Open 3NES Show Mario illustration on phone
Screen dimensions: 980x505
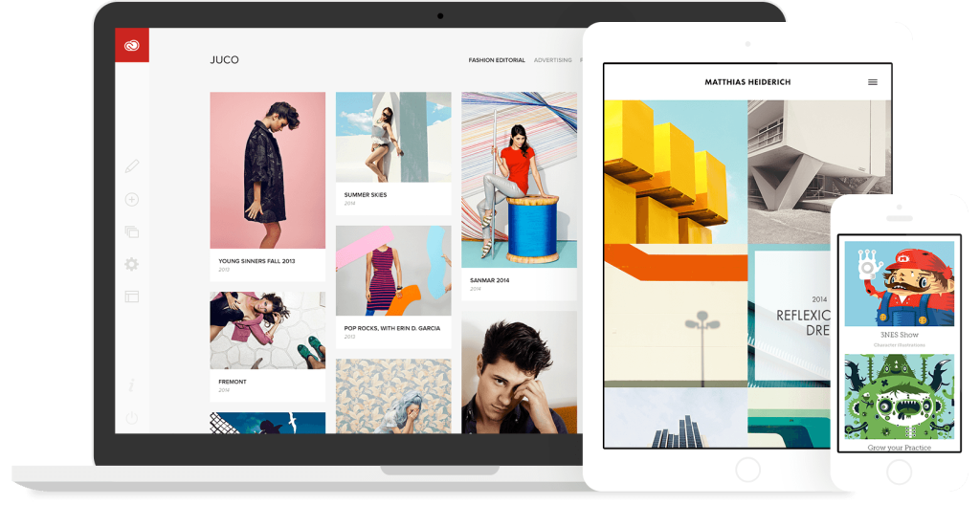(900, 284)
